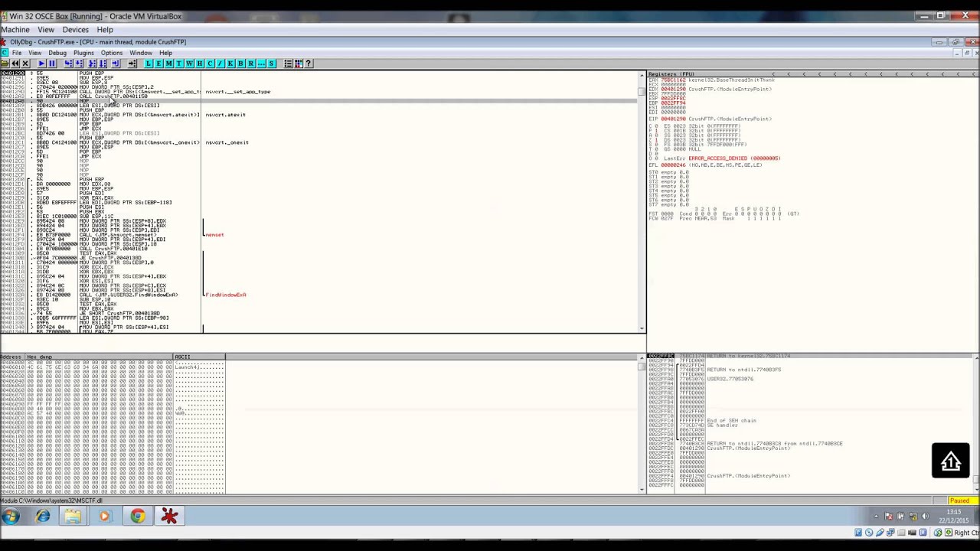Show CPU window with C button

pyautogui.click(x=210, y=64)
